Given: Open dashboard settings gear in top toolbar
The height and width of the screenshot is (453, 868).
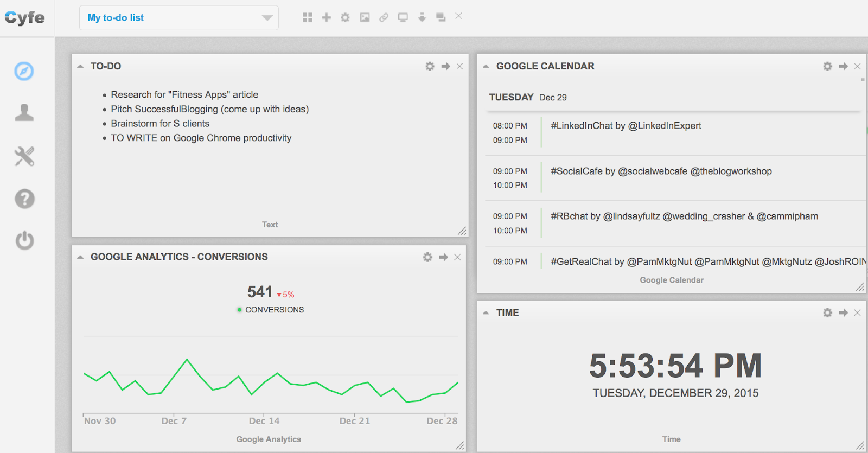Looking at the screenshot, I should (345, 18).
